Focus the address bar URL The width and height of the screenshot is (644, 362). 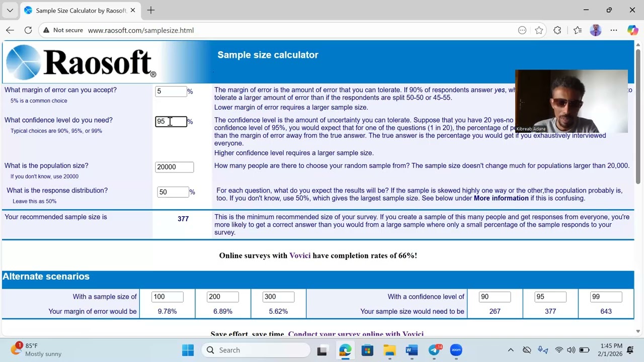(x=141, y=30)
